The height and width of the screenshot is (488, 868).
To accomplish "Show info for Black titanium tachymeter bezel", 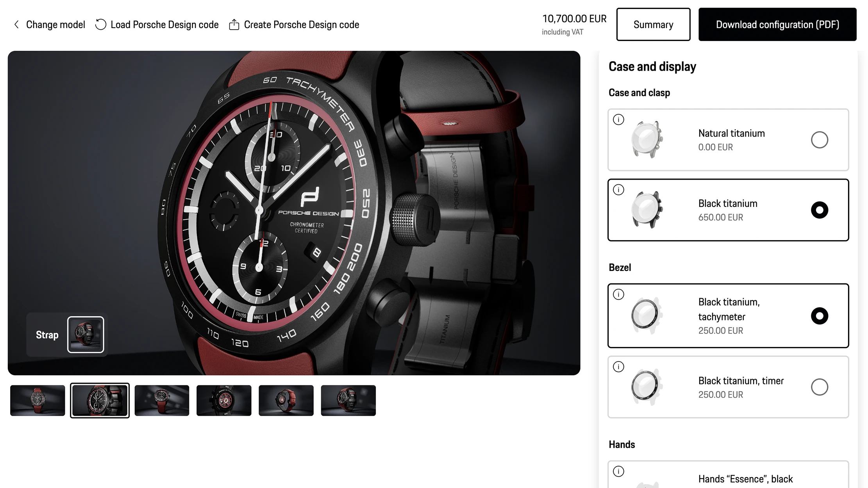I will pos(618,294).
